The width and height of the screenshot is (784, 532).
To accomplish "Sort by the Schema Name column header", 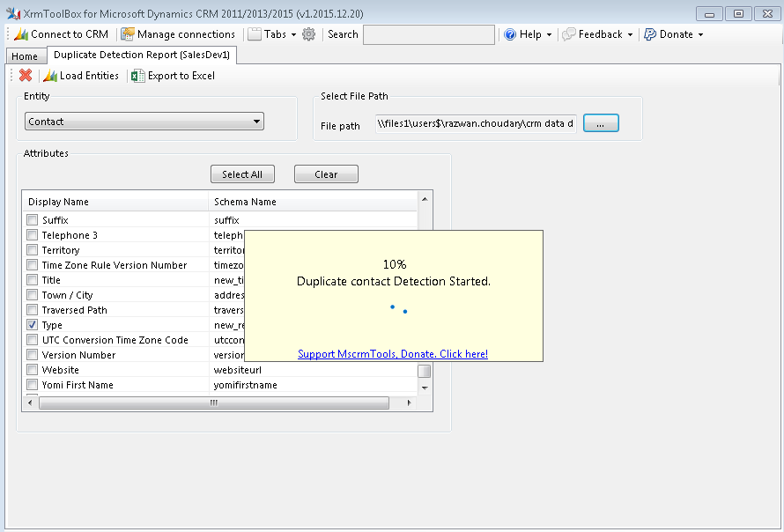I will [x=313, y=202].
